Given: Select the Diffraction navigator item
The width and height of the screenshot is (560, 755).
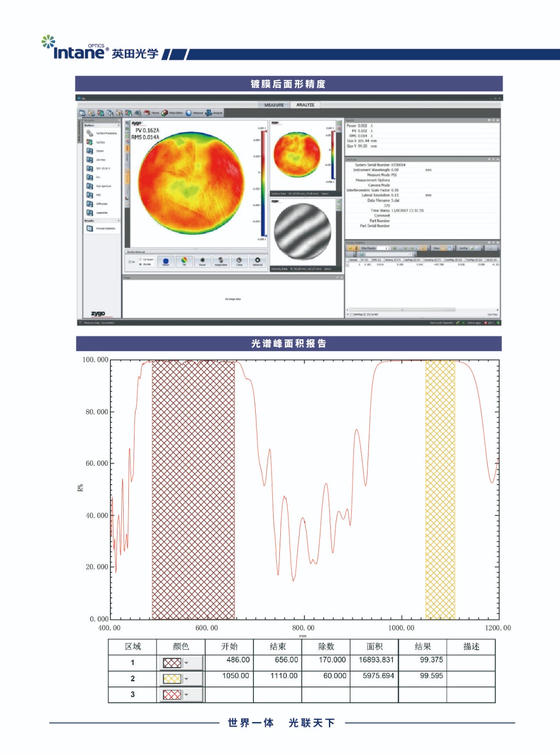Looking at the screenshot, I should 97,204.
